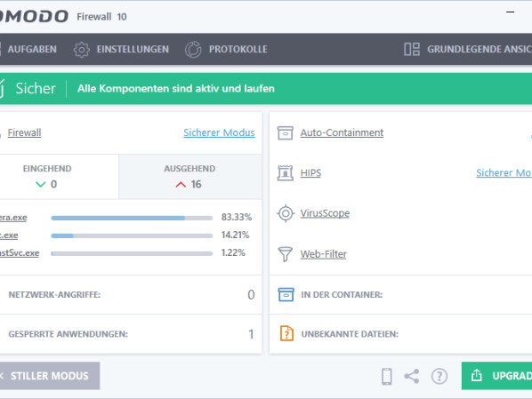Click the upgrade arrow icon
Viewport: 532px width, 399px height.
point(477,375)
